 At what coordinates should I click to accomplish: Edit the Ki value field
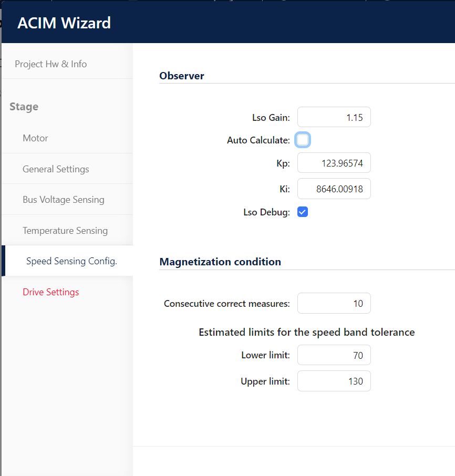334,189
